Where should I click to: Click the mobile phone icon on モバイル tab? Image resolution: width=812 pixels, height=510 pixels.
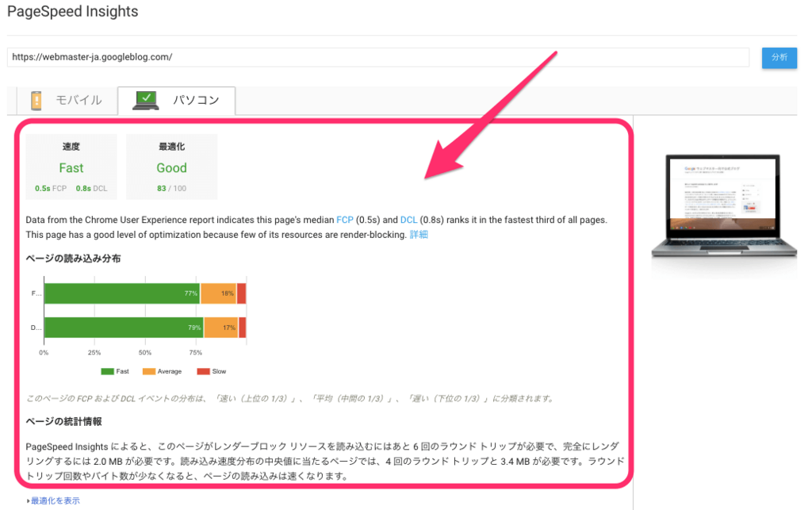36,101
